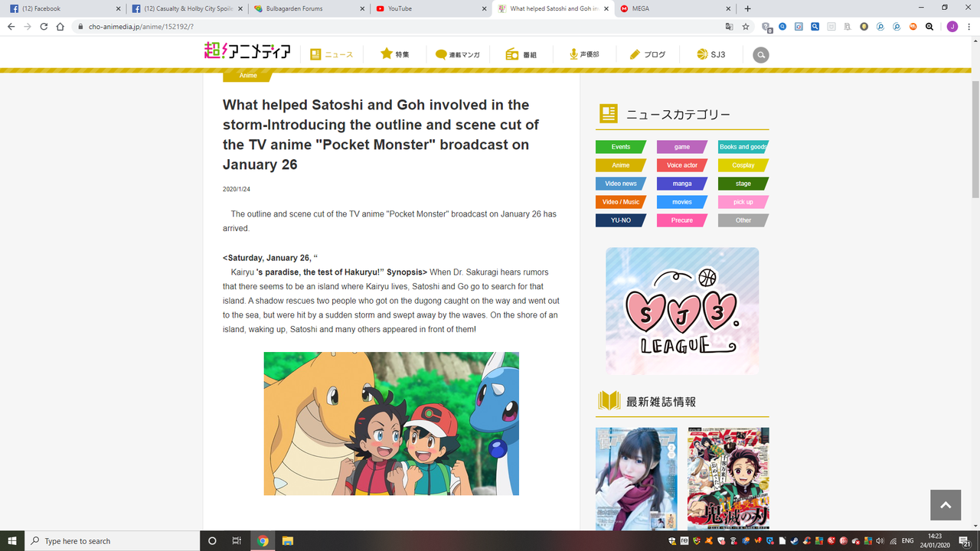Select the 声優部 microphone icon
This screenshot has width=980, height=551.
[573, 54]
